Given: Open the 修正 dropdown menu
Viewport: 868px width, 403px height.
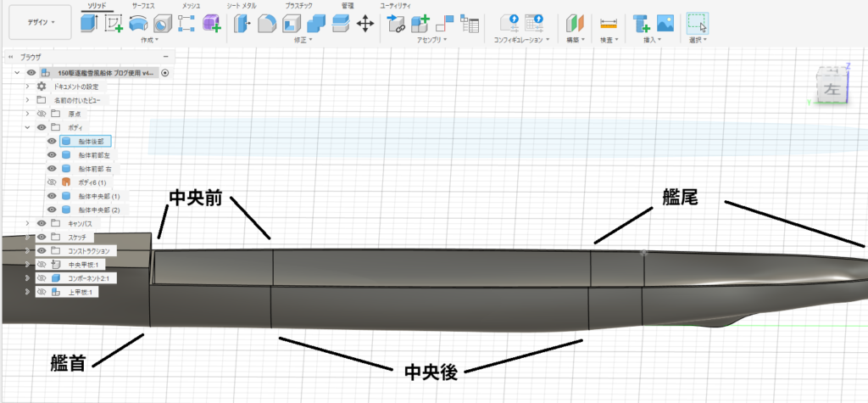Looking at the screenshot, I should pyautogui.click(x=303, y=40).
